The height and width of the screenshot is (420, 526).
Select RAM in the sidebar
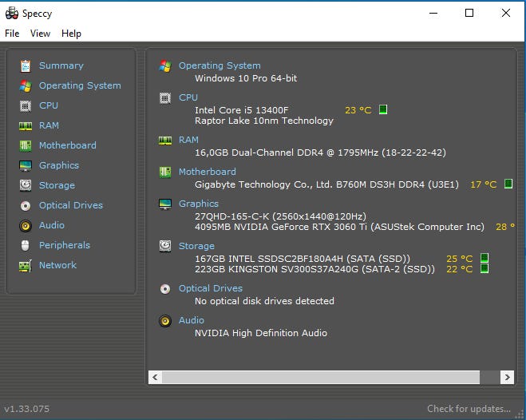[49, 125]
